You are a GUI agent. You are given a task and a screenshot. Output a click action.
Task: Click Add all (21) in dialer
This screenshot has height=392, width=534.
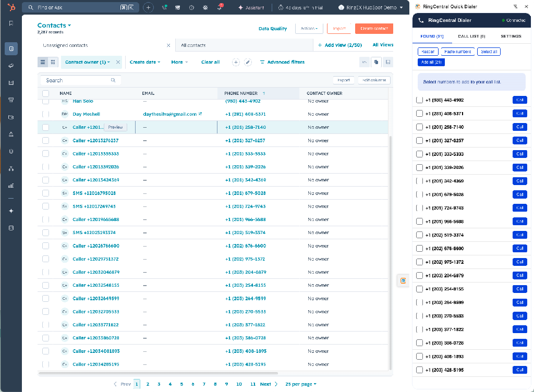431,62
